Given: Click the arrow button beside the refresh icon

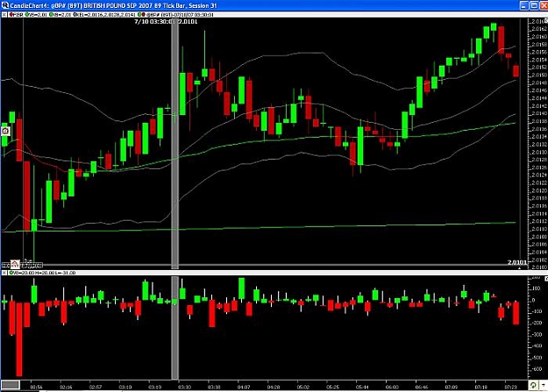Looking at the screenshot, I should click(543, 385).
